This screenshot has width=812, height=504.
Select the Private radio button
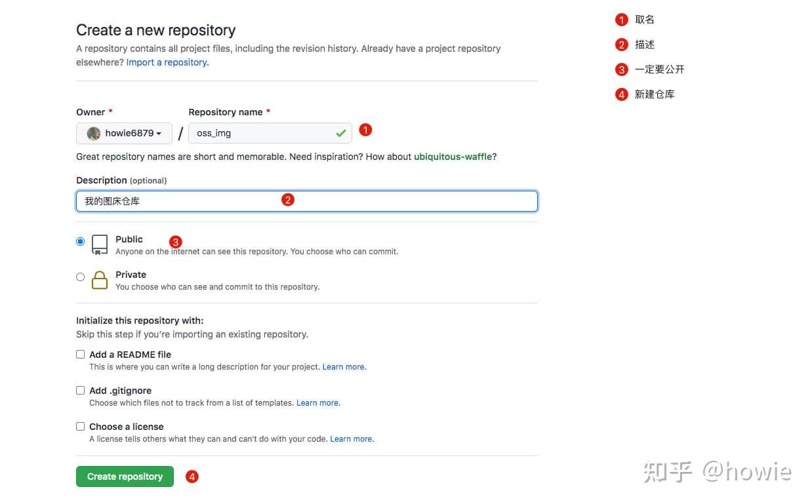point(81,277)
